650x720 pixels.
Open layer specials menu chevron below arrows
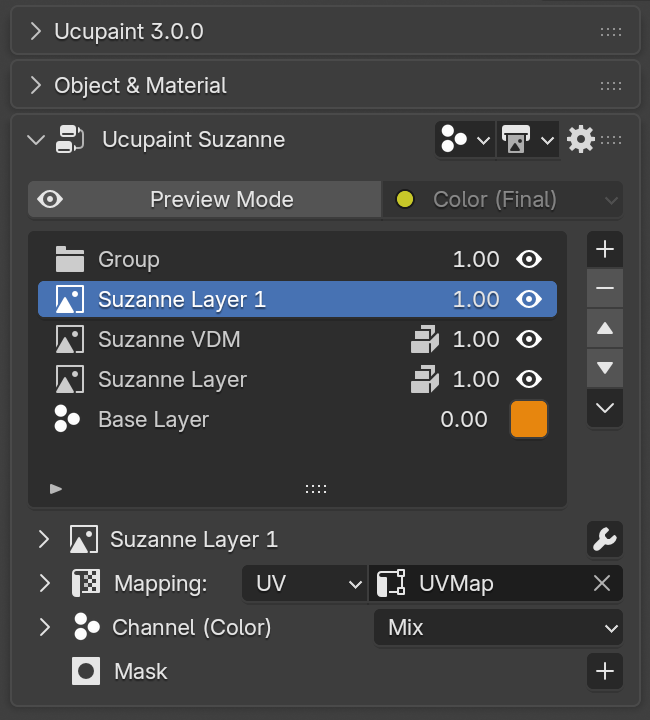pos(605,408)
